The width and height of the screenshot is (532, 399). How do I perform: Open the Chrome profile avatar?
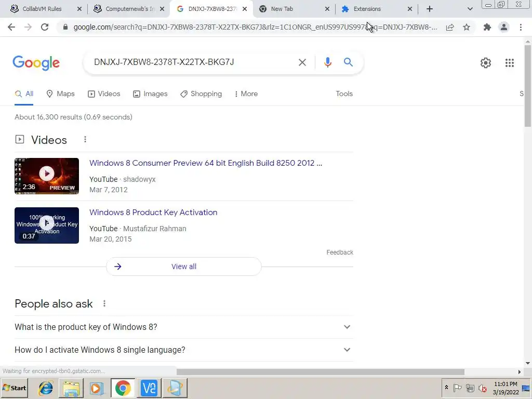point(504,27)
